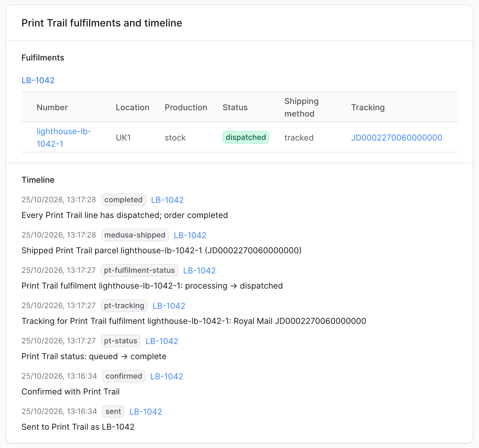Click the medusa-shipped timeline tag

click(135, 235)
